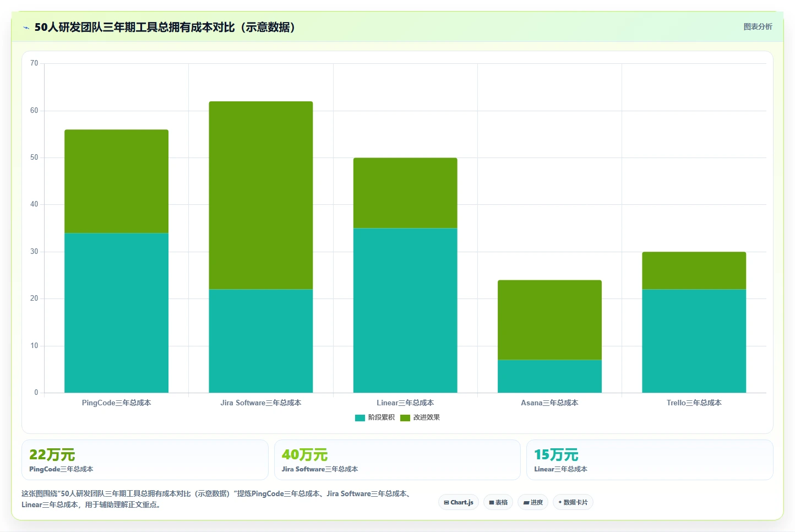The height and width of the screenshot is (532, 795).
Task: Click the Linear三年总成本 card caption
Action: tap(560, 469)
